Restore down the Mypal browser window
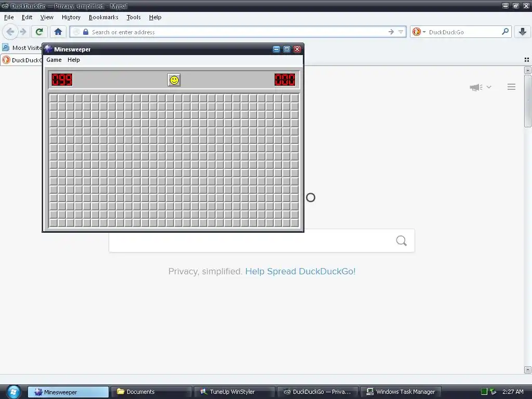Screen dimensions: 532x399 (516, 6)
